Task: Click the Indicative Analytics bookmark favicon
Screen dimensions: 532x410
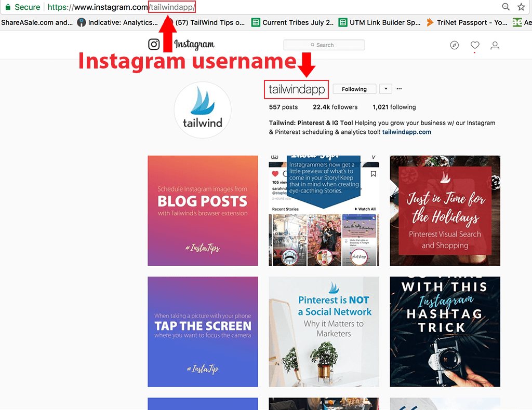Action: point(82,22)
